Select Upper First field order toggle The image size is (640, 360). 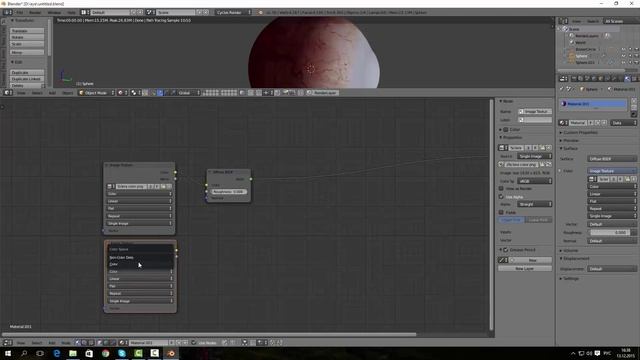(511, 220)
